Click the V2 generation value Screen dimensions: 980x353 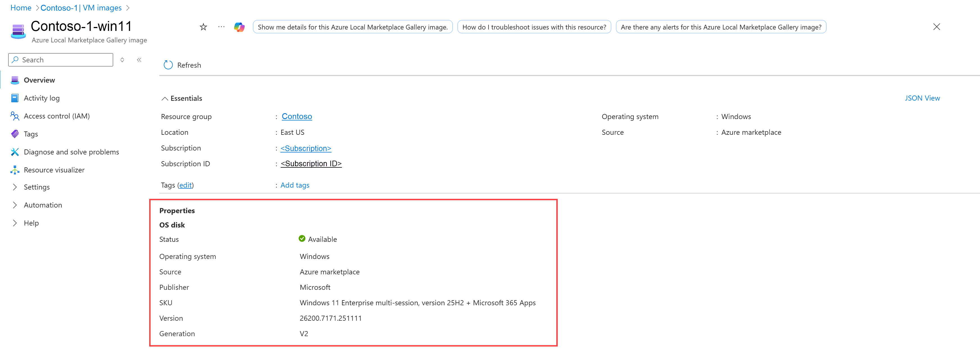(304, 334)
